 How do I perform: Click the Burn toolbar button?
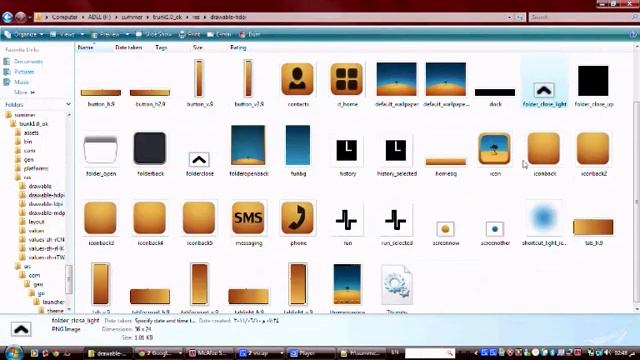[x=250, y=35]
